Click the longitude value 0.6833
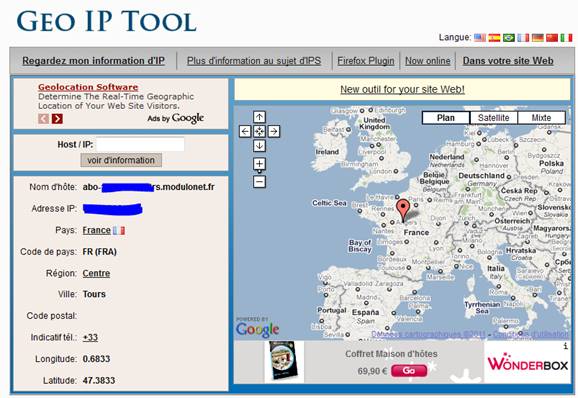The height and width of the screenshot is (398, 578). coord(96,359)
